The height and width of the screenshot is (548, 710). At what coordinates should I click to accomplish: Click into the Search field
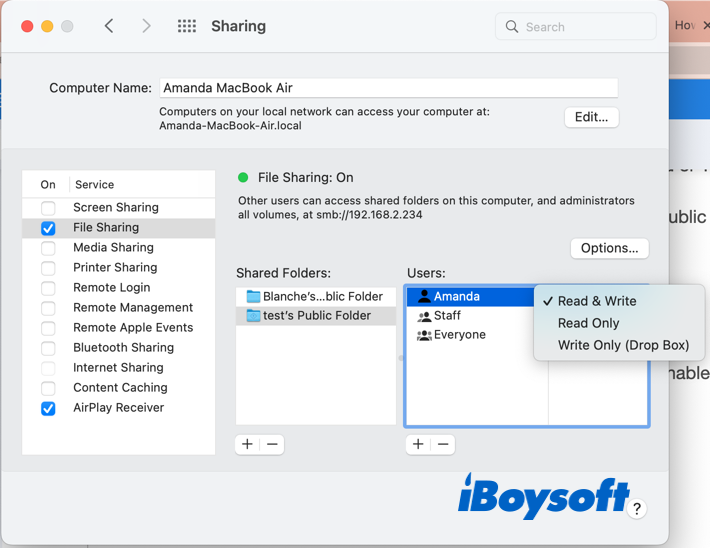pos(576,26)
